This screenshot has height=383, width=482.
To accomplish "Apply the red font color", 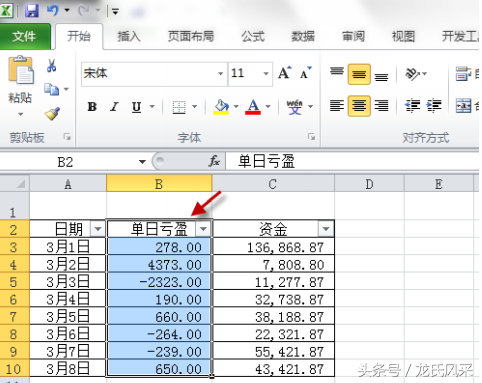I will click(253, 107).
